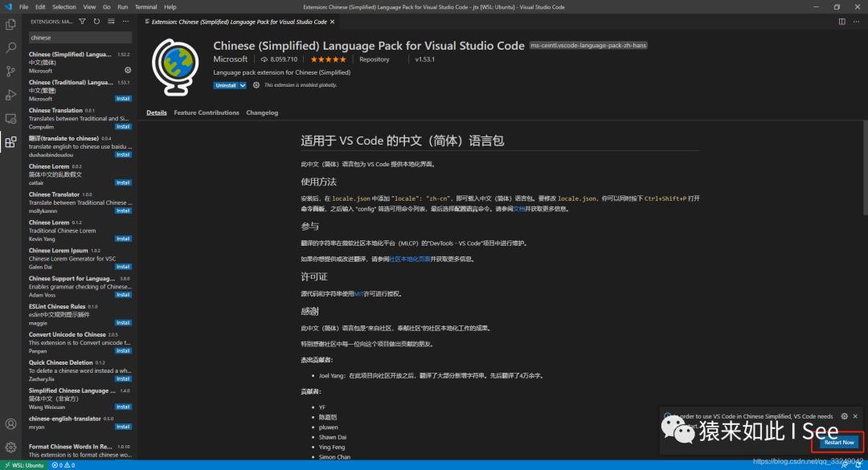Click the extension identifier ms-ceintl.vscode-language-pack-zh-hans

[x=588, y=46]
